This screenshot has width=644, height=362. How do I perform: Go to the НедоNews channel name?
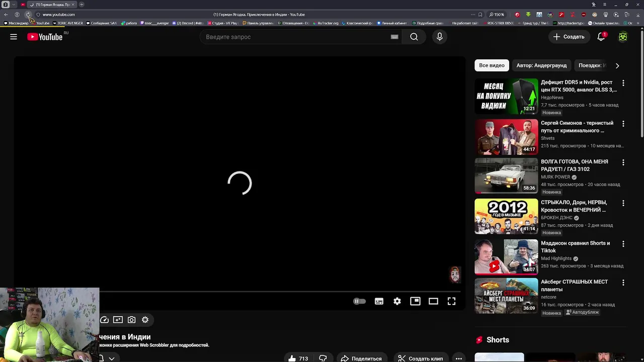[552, 98]
